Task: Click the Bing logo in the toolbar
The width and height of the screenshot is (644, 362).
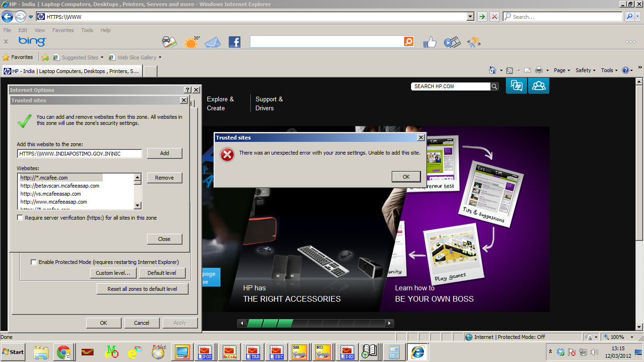Action: (32, 41)
